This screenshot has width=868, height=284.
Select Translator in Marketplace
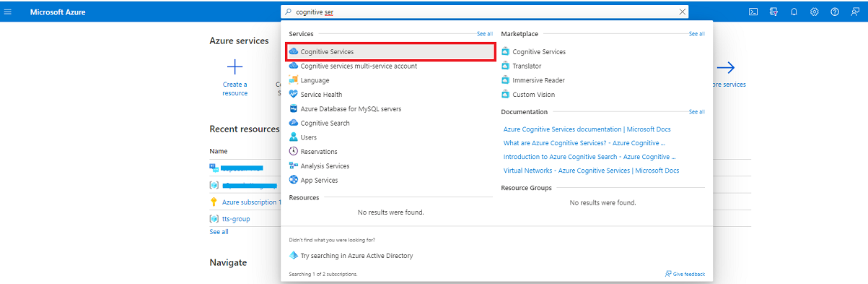tap(527, 66)
